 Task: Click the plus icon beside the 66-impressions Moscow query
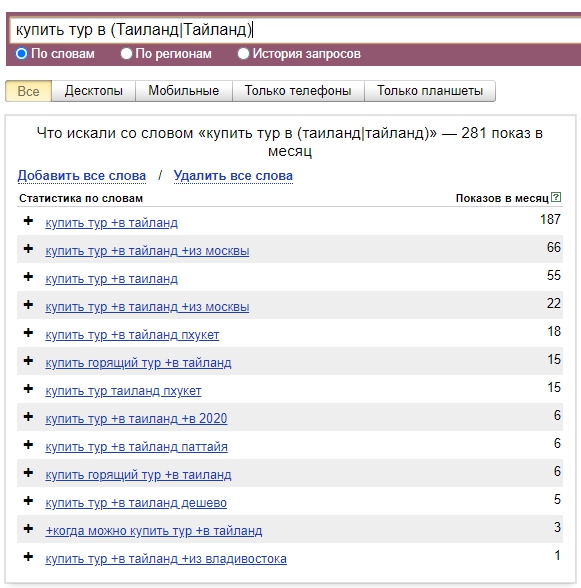(x=28, y=249)
